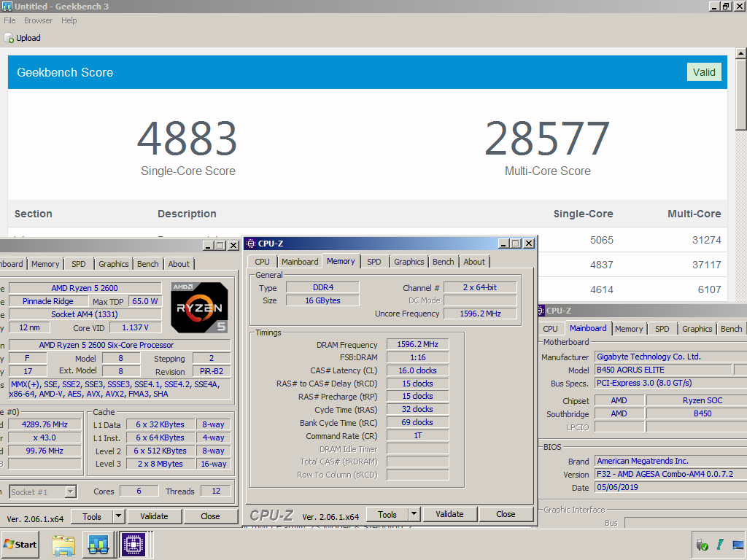
Task: Select Memory tab in right Mainboard window
Action: [x=628, y=329]
